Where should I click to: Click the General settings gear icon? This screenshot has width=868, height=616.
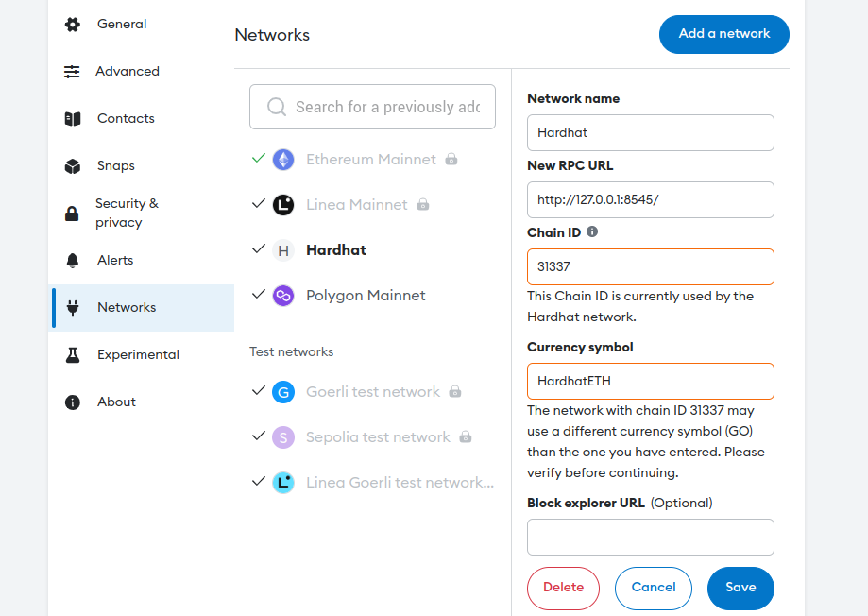pyautogui.click(x=73, y=24)
